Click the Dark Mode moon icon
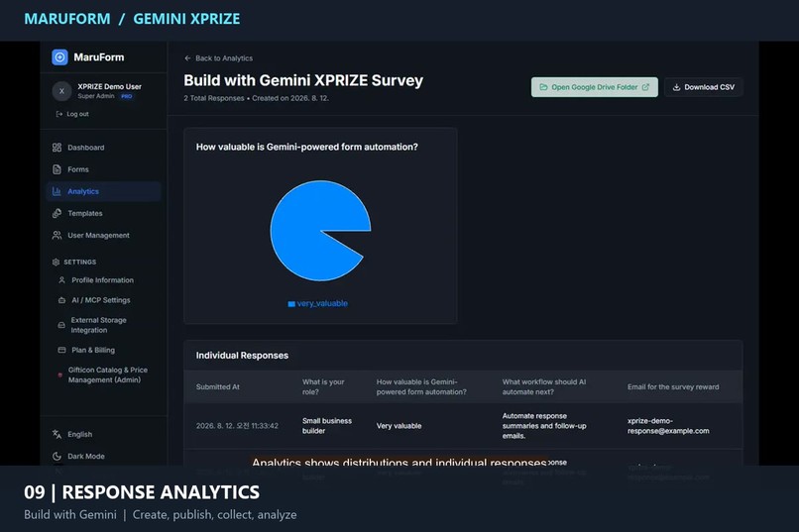Screen dimensions: 799x532 [57, 456]
